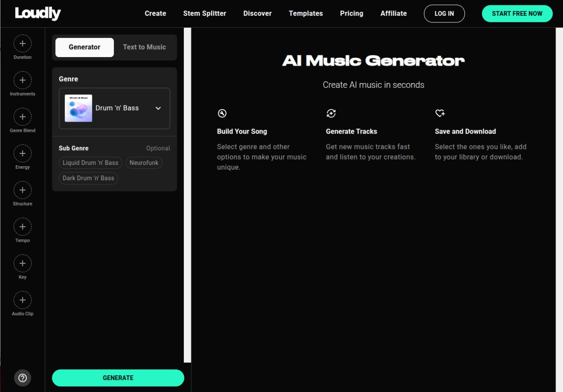Switch to the Text to Music tab
The height and width of the screenshot is (392, 563).
click(144, 47)
